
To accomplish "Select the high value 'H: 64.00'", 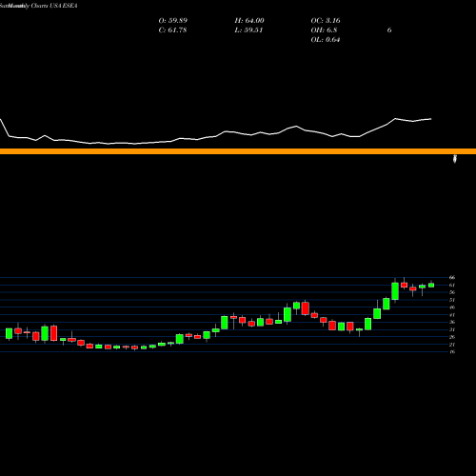I will (249, 21).
